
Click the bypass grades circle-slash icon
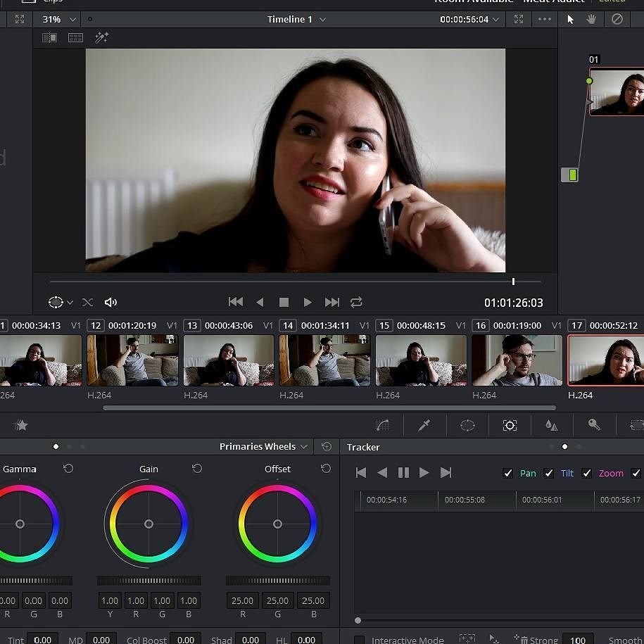(x=617, y=19)
